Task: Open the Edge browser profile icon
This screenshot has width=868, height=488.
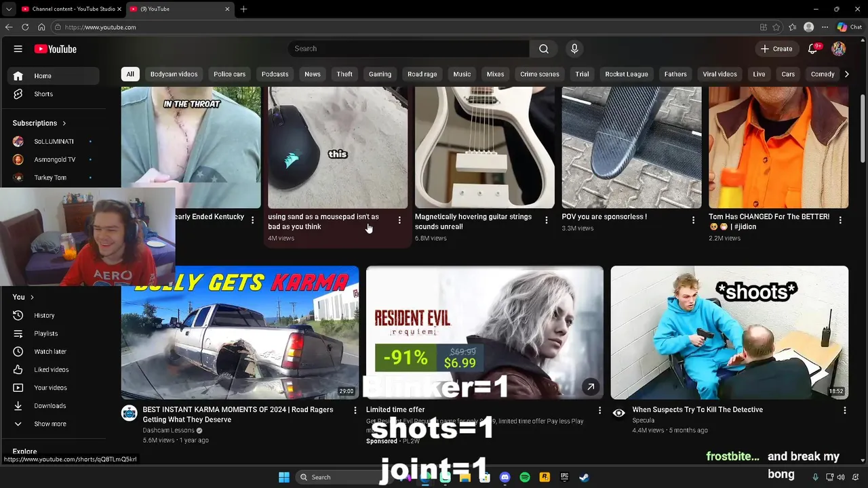Action: [808, 27]
